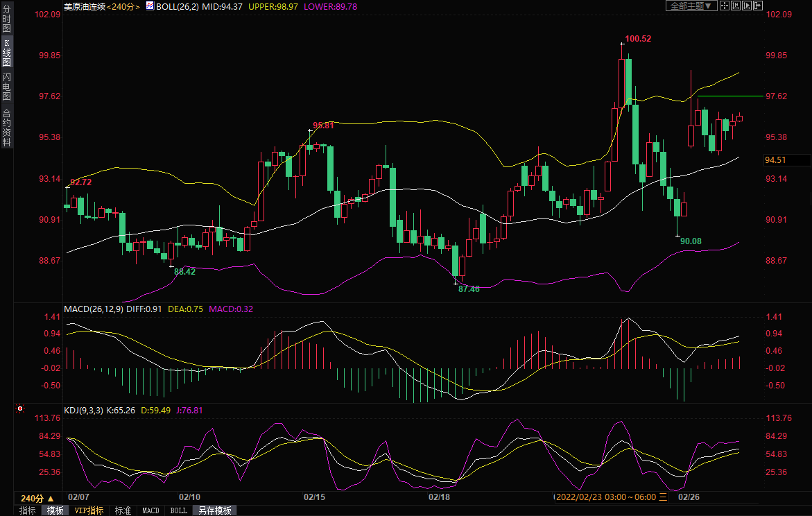The height and width of the screenshot is (516, 812).
Task: Open the 闪电图 side tab
Action: [x=6, y=86]
